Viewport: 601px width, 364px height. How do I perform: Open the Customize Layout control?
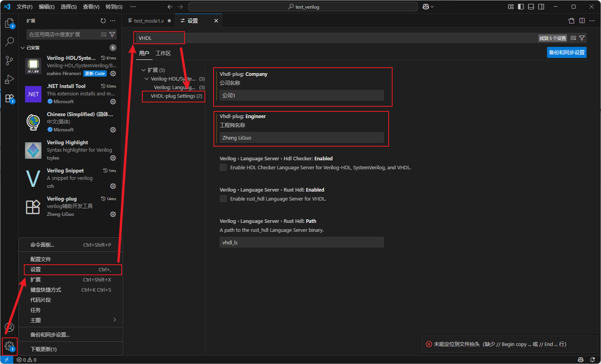[x=511, y=7]
